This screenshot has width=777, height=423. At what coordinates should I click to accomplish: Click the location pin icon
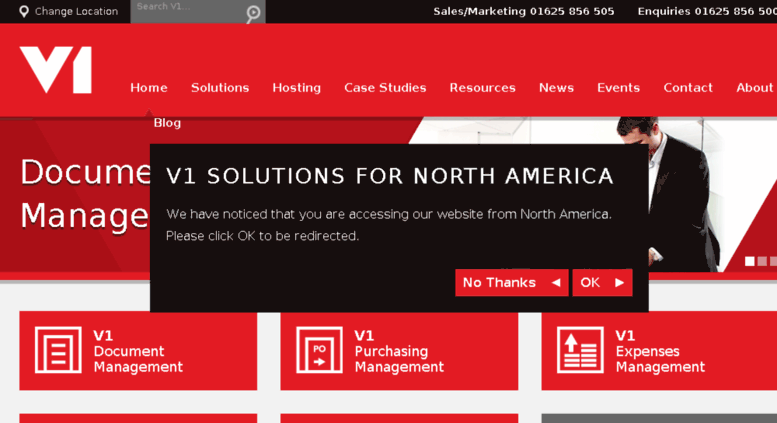tap(24, 11)
